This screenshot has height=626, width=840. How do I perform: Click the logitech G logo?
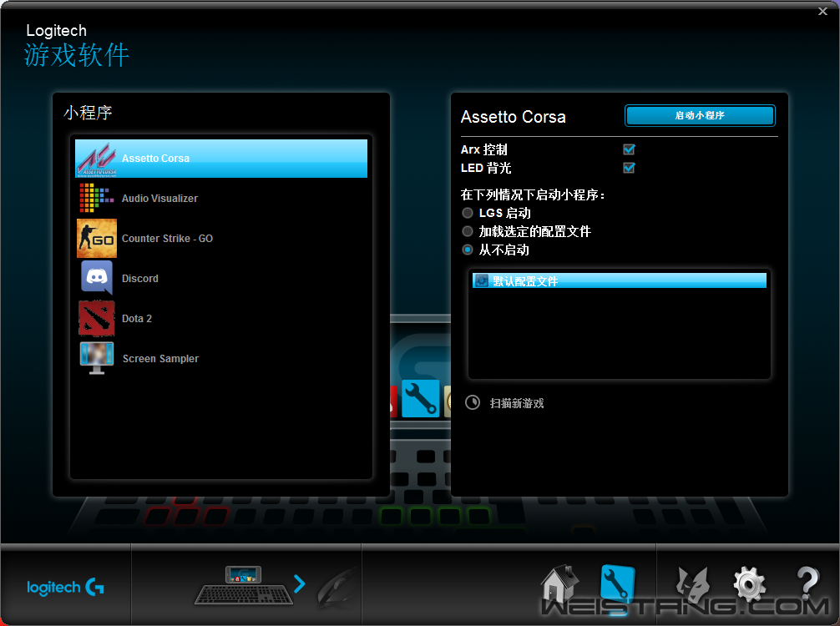coord(65,588)
